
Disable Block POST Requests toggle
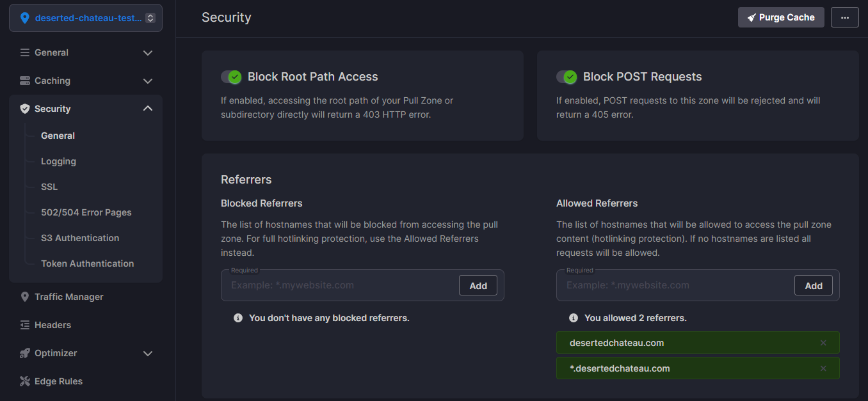pyautogui.click(x=567, y=77)
